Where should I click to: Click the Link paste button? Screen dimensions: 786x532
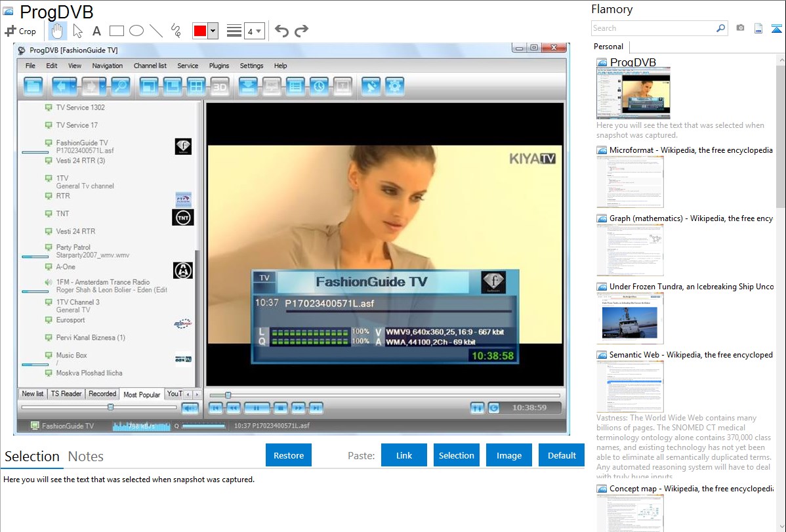coord(404,455)
